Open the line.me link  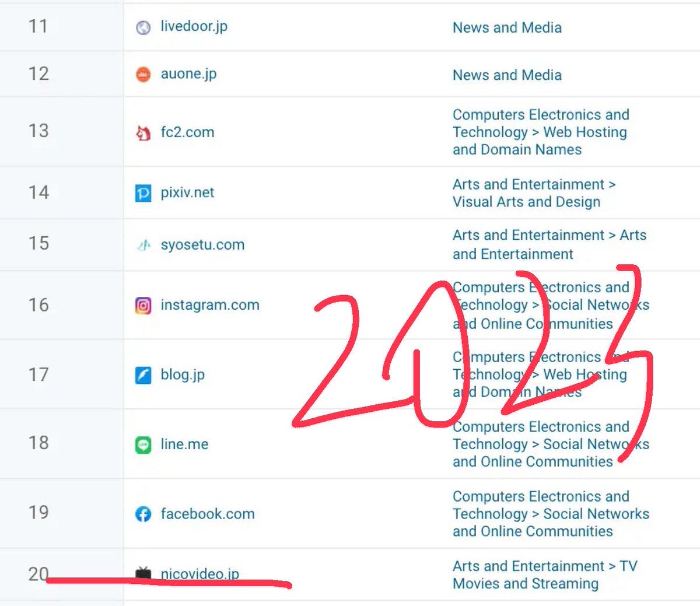184,444
